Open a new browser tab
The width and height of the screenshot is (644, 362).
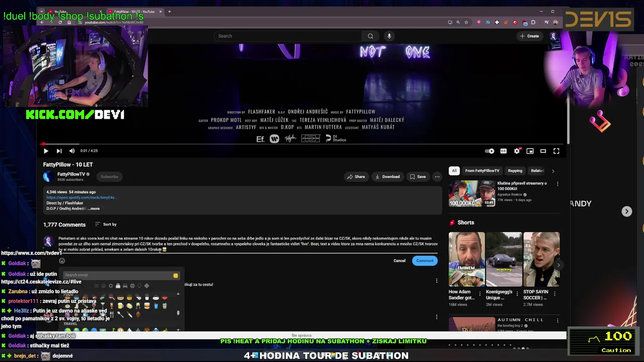169,12
